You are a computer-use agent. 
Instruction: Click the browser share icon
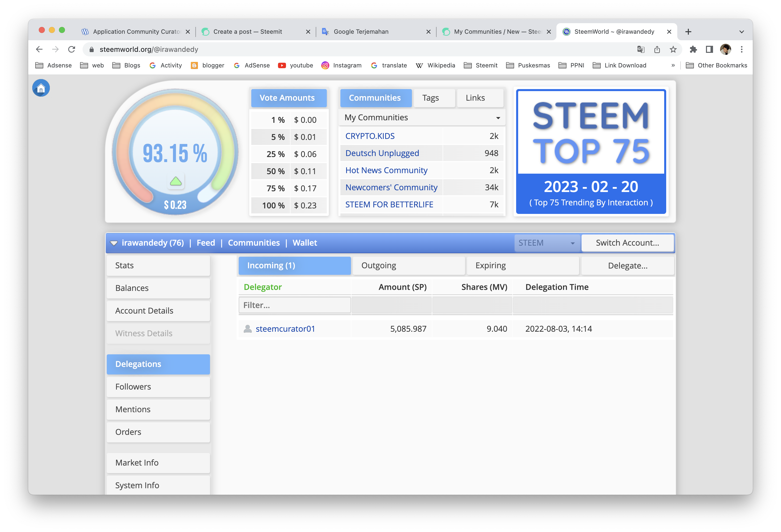click(657, 49)
